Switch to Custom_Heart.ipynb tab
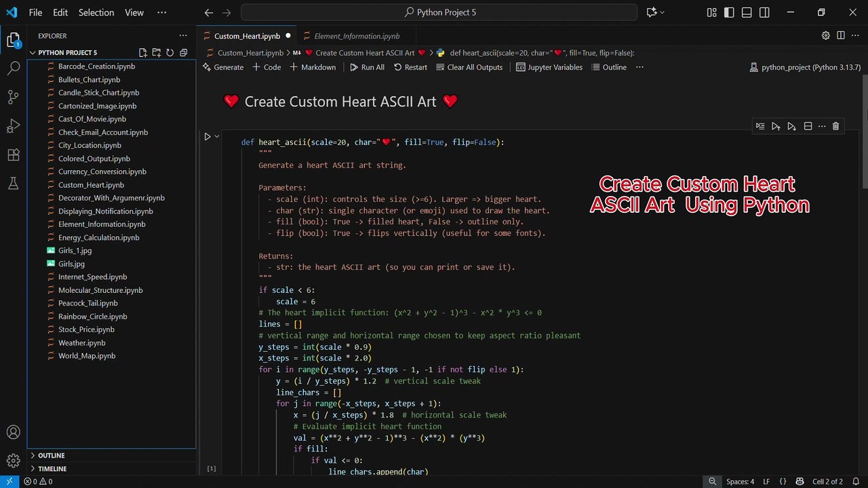This screenshot has width=868, height=488. (247, 36)
